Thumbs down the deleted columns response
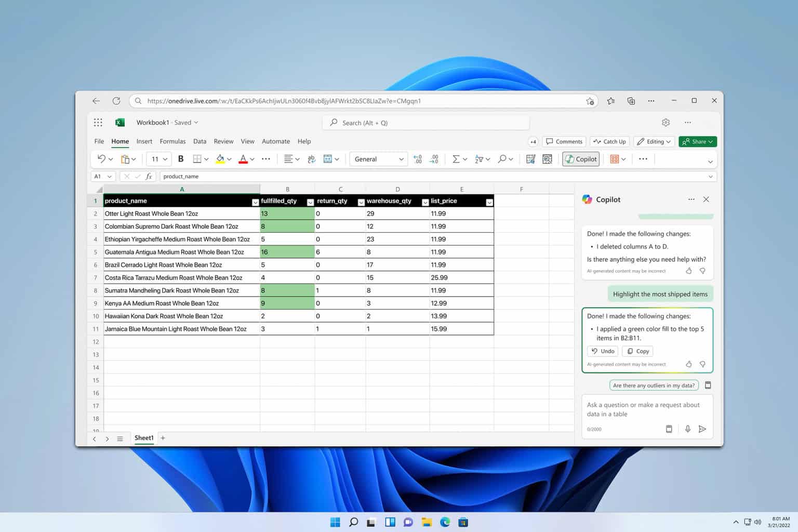Viewport: 798px width, 532px height. (x=702, y=271)
